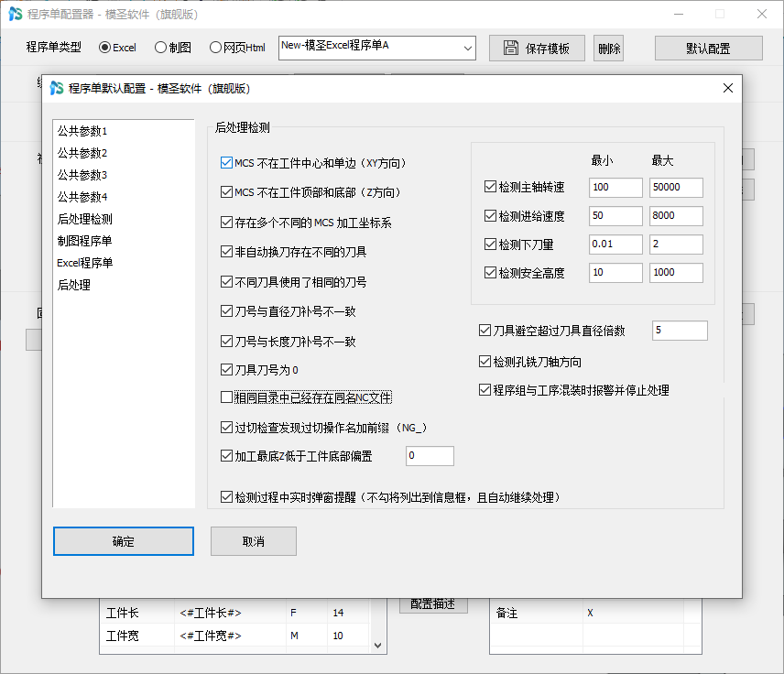Click the 确定 button

pos(124,541)
